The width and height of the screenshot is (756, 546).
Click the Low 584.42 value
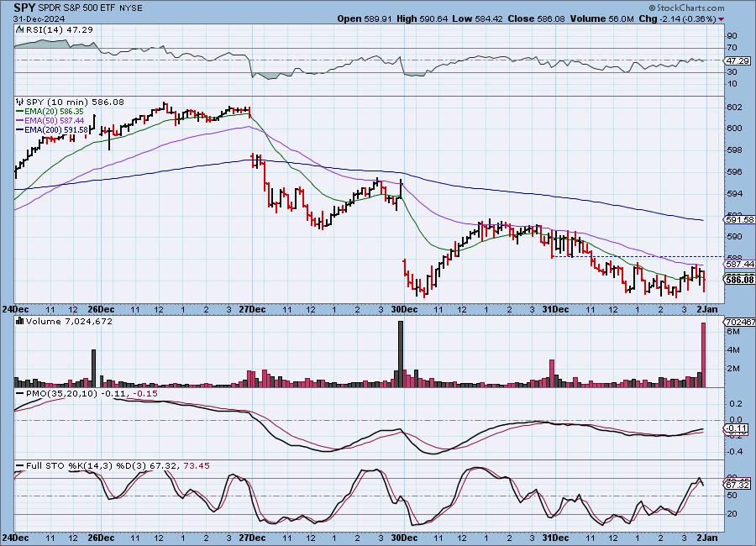click(x=477, y=18)
